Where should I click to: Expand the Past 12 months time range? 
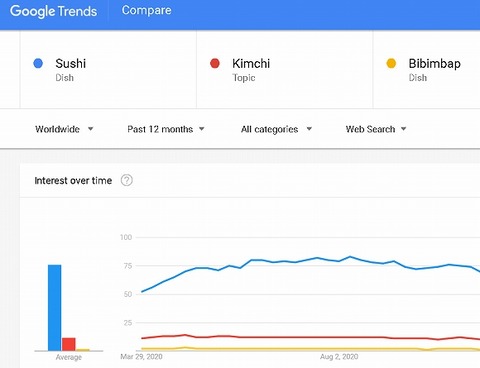[x=166, y=129]
